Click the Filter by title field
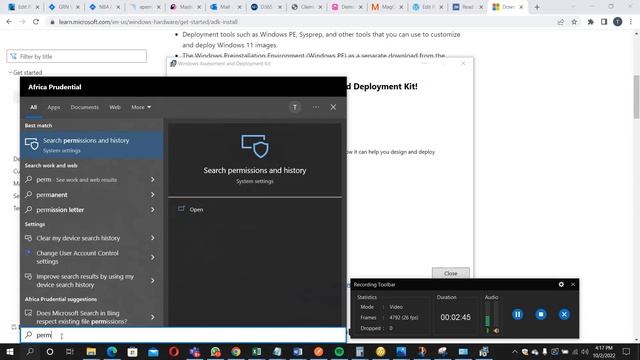640x360 pixels. point(77,56)
